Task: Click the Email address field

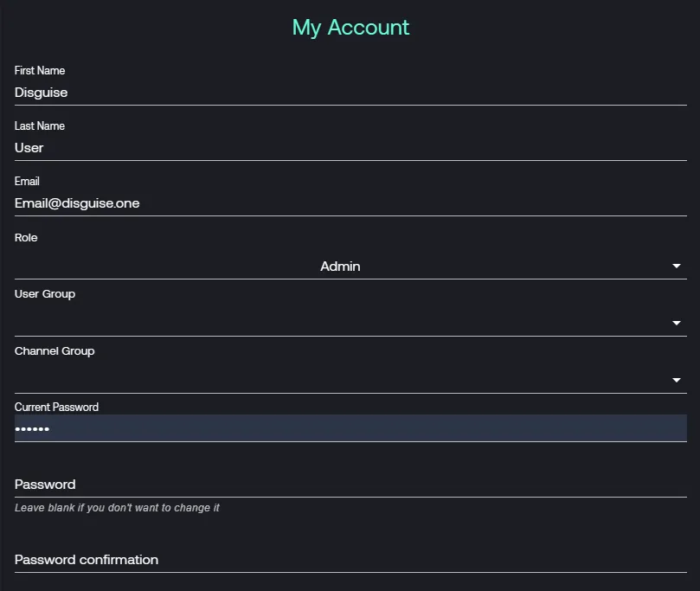Action: click(346, 202)
